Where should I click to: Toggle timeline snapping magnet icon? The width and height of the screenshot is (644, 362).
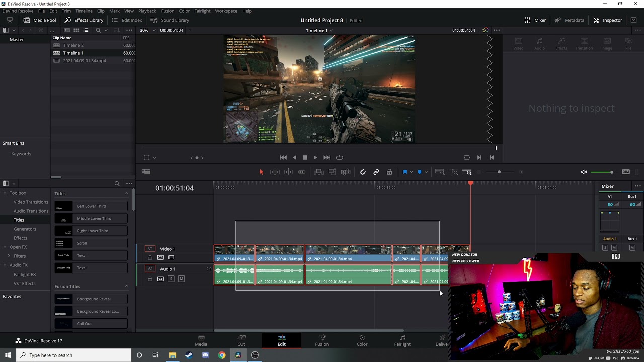coord(363,172)
